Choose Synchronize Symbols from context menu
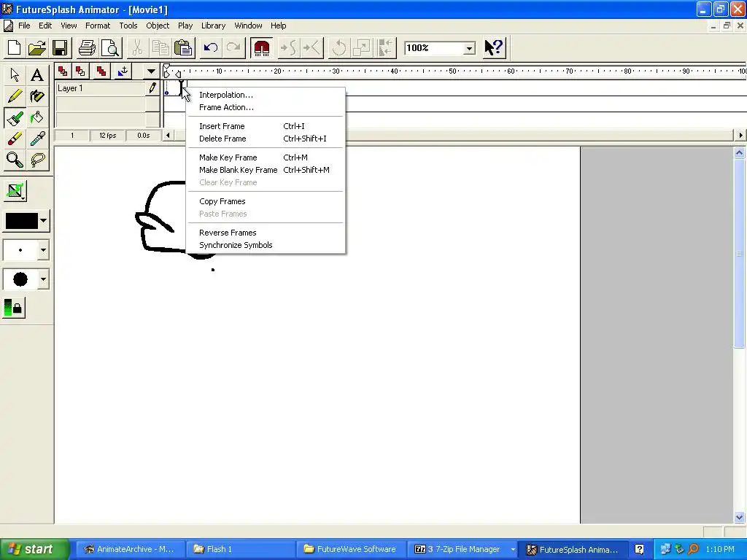The width and height of the screenshot is (747, 560). [x=265, y=245]
